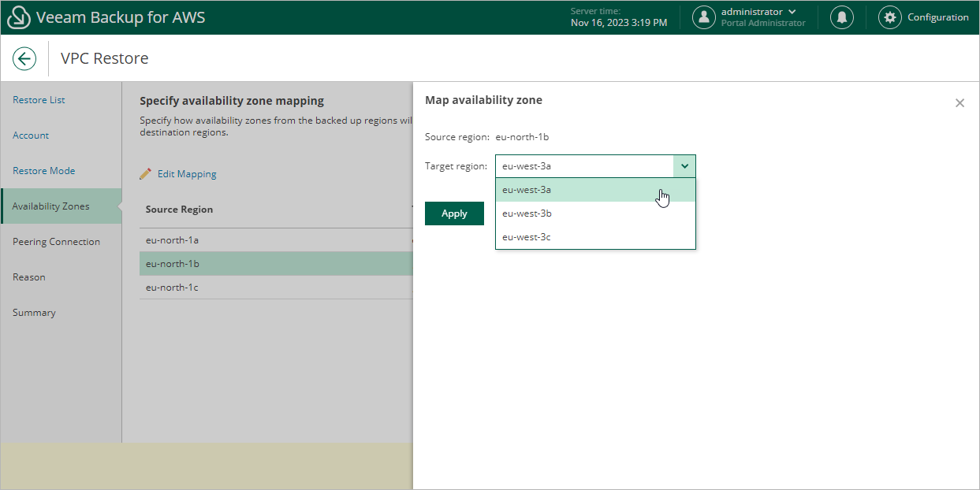Click the Apply button
Image resolution: width=980 pixels, height=490 pixels.
(x=454, y=213)
